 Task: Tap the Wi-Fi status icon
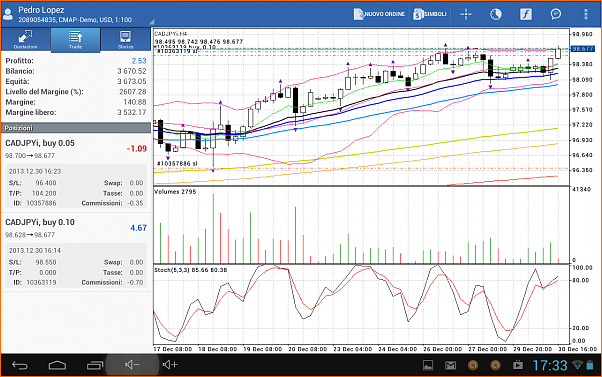tap(577, 365)
